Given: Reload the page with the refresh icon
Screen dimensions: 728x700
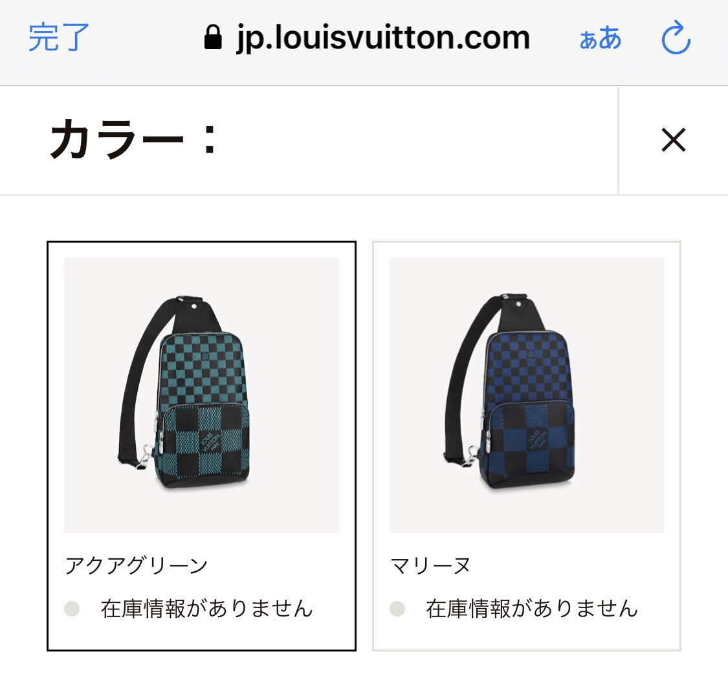Looking at the screenshot, I should click(676, 37).
